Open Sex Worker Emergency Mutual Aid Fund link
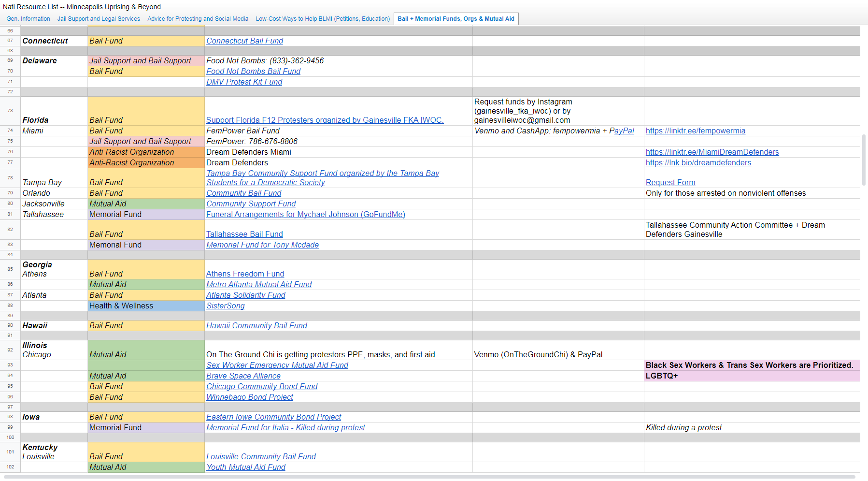Viewport: 868px width, 481px height. click(x=277, y=365)
